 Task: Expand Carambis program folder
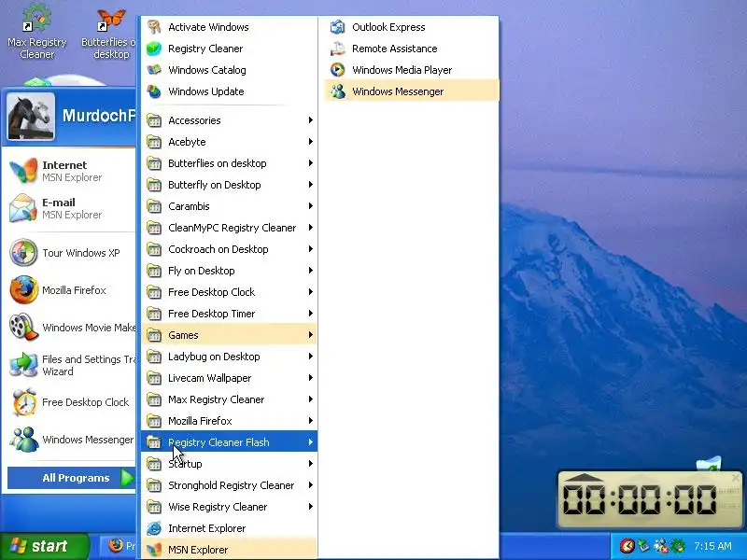tap(229, 205)
